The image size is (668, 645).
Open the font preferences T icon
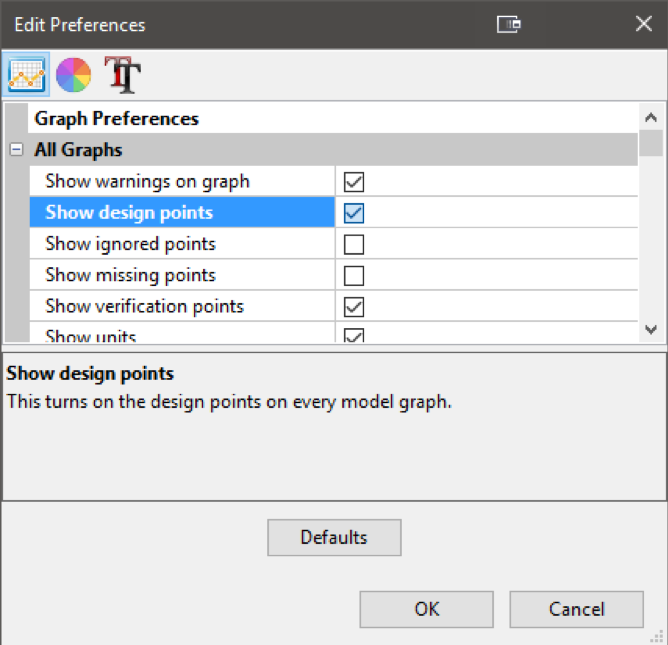pyautogui.click(x=123, y=74)
